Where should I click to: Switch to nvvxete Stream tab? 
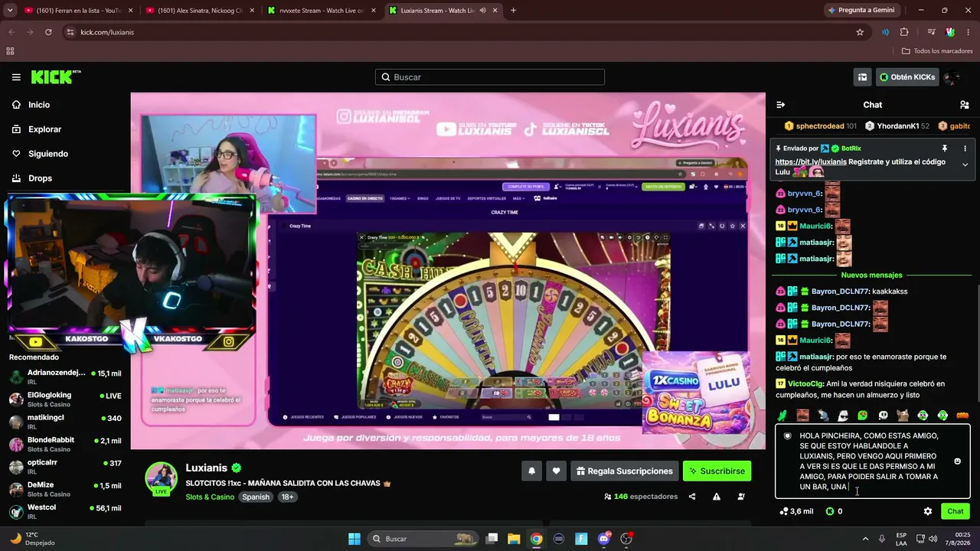tap(321, 11)
